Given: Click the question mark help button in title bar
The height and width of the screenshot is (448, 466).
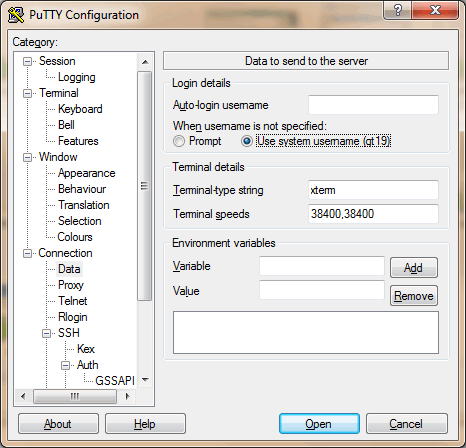Looking at the screenshot, I should coord(397,10).
